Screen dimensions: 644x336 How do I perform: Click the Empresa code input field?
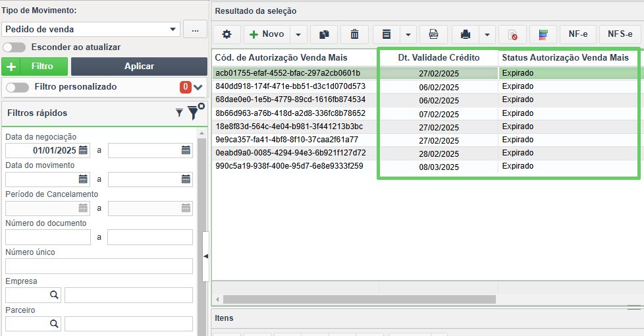28,295
